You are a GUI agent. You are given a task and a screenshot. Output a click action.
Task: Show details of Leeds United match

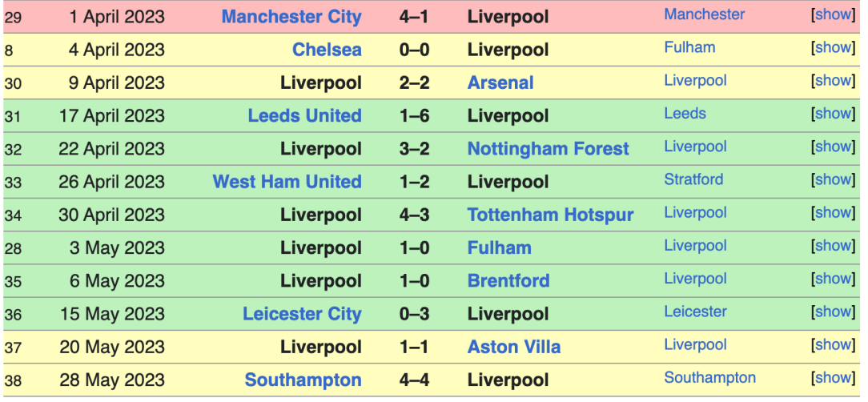(833, 114)
